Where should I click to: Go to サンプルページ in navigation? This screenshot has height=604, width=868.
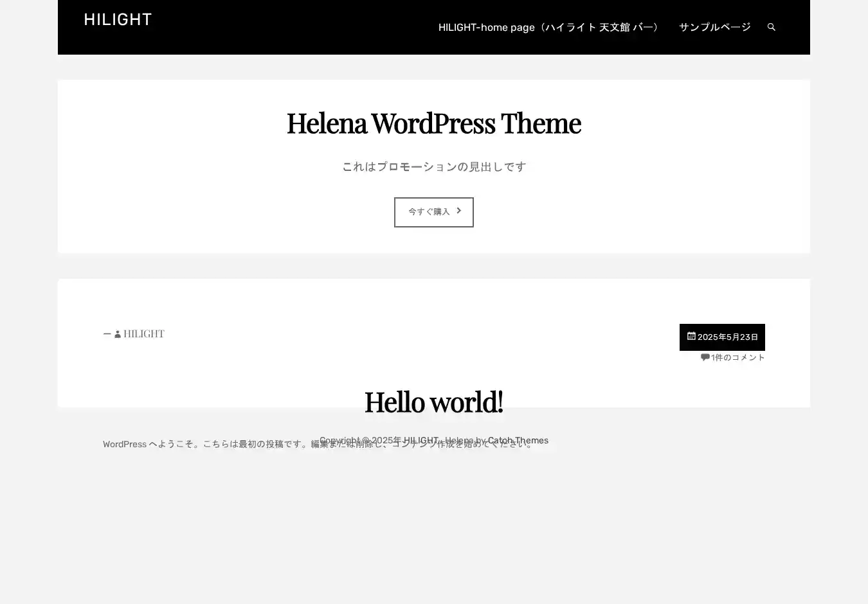[714, 27]
